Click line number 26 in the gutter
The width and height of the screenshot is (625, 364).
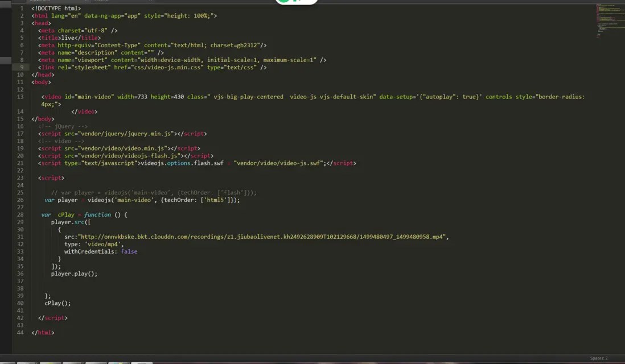click(x=20, y=200)
